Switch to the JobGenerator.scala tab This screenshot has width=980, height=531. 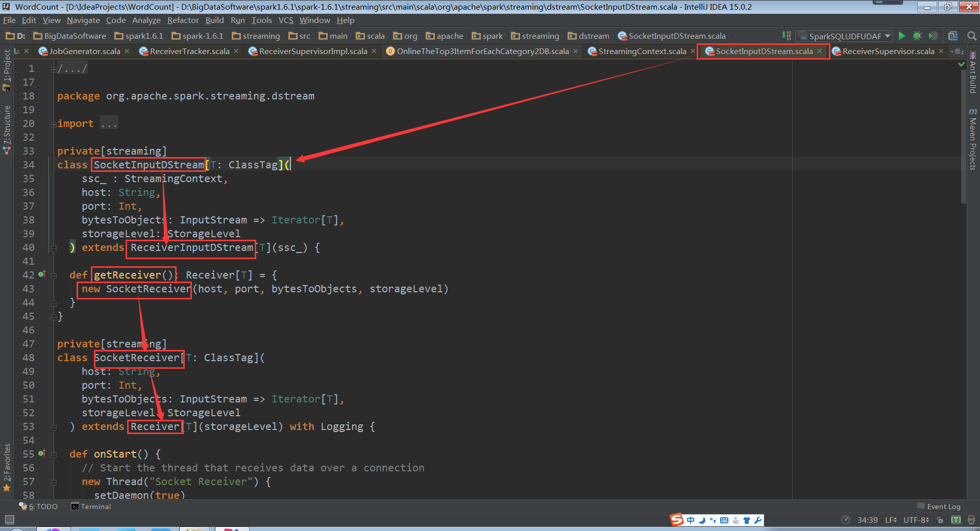(85, 51)
